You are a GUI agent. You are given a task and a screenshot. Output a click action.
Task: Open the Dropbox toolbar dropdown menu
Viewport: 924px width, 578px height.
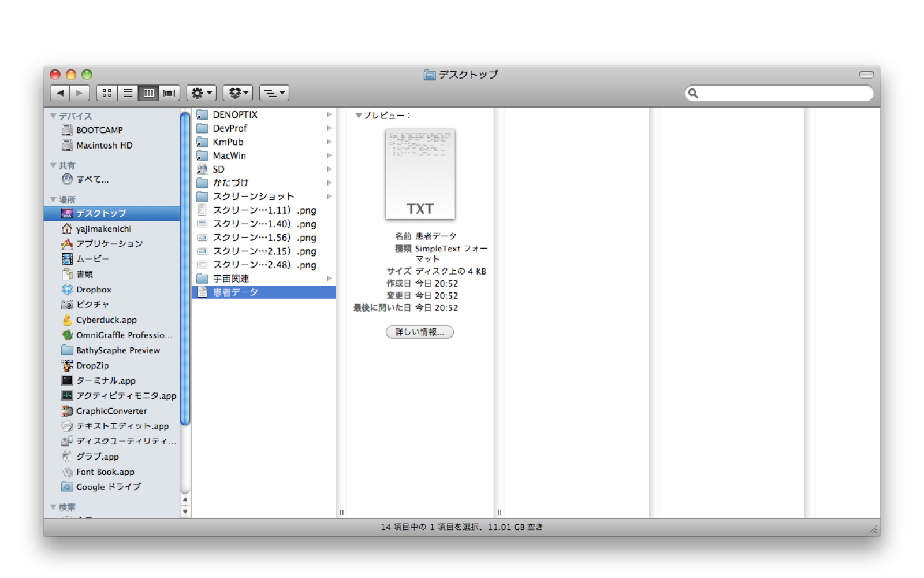click(238, 93)
